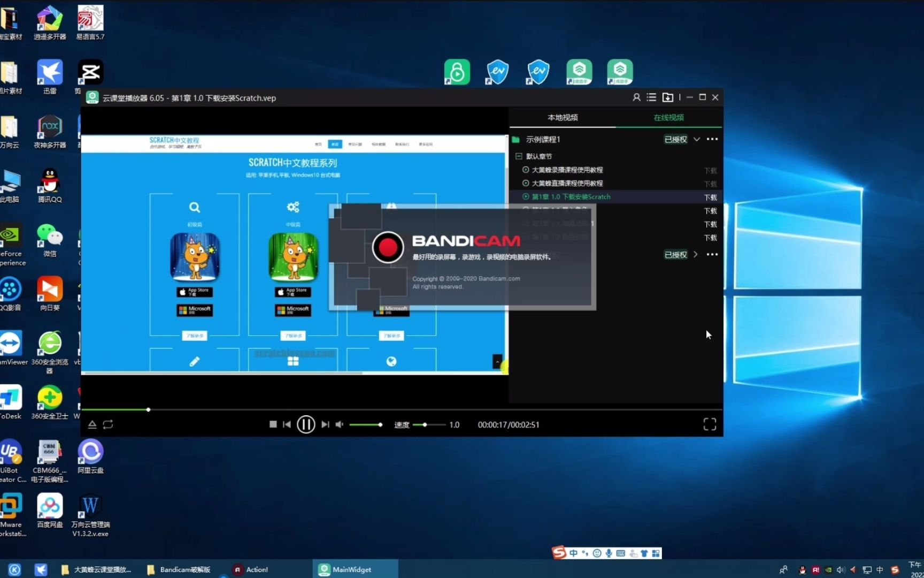
Task: Download 大黄蜂直播课程使用教程 video
Action: (711, 184)
